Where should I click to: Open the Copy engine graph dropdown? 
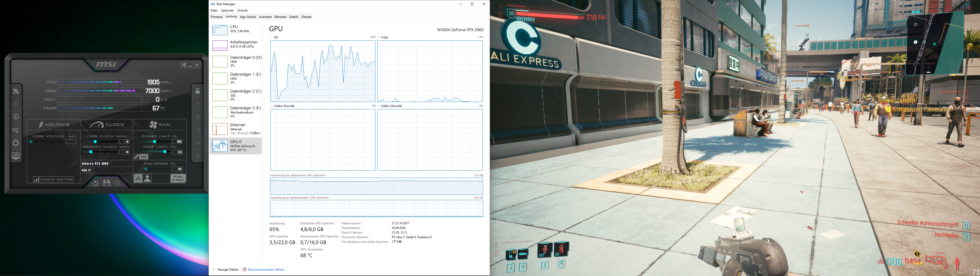[x=378, y=37]
